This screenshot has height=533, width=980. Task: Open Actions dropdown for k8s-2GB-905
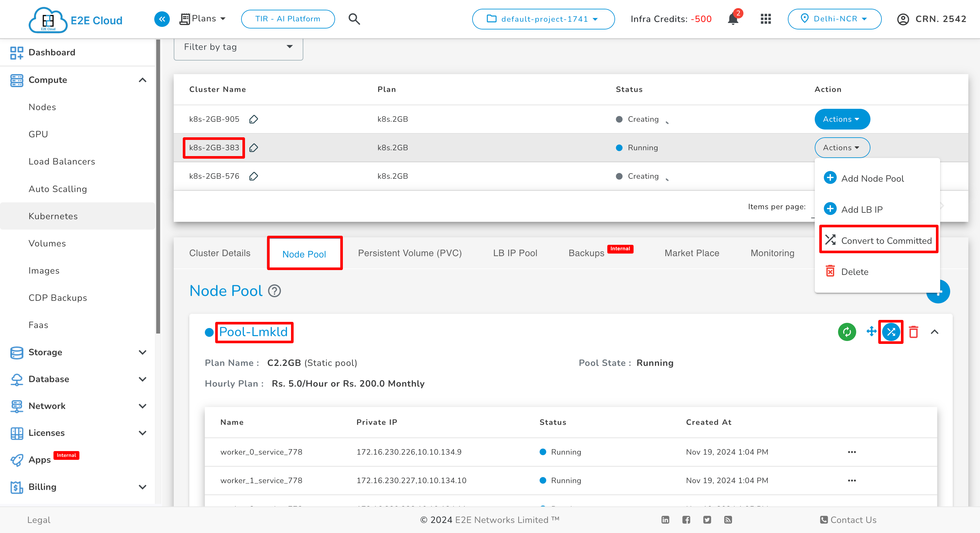pyautogui.click(x=842, y=119)
